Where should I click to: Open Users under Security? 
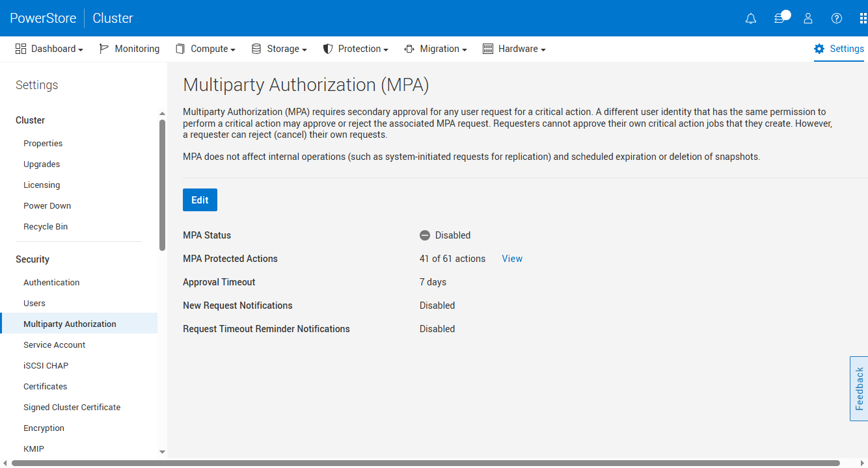[x=34, y=304]
